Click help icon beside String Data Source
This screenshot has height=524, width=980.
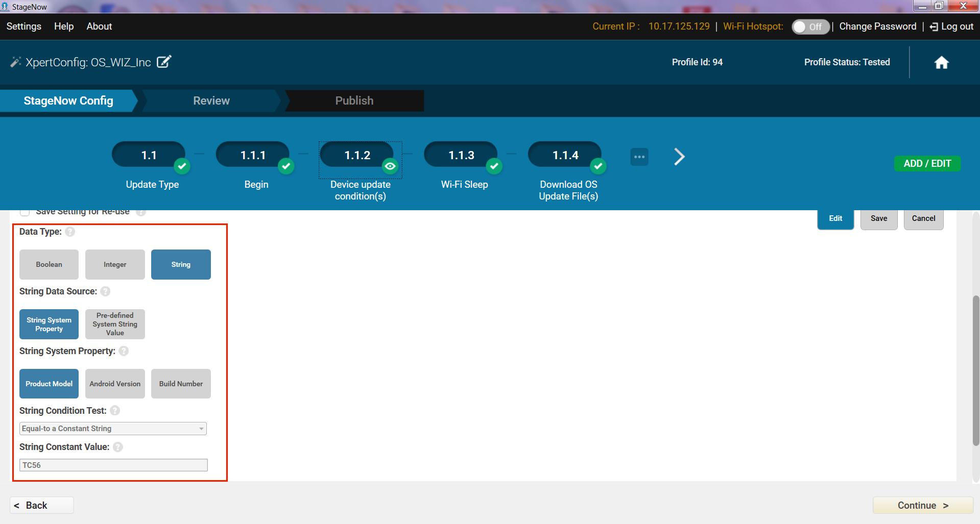105,291
